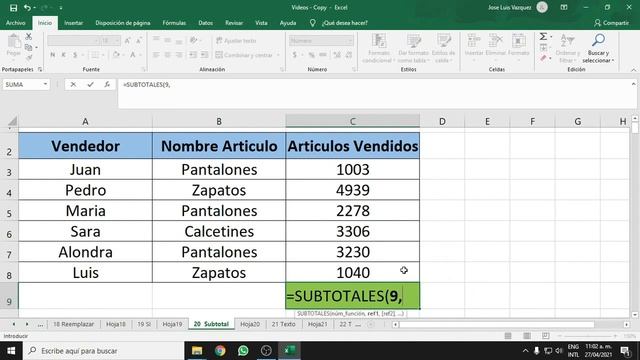Click the fx Insert Function icon

point(107,84)
